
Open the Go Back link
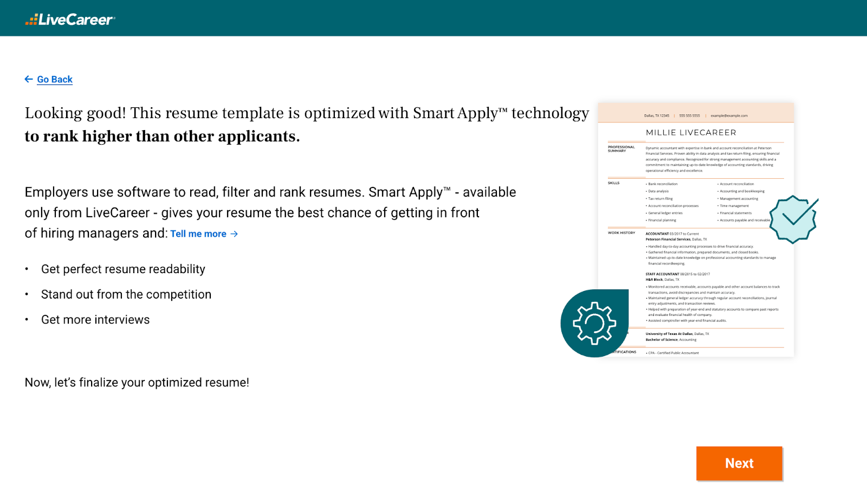click(54, 79)
